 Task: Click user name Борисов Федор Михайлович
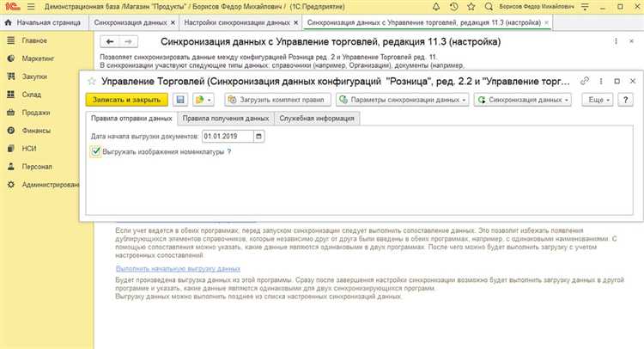537,7
